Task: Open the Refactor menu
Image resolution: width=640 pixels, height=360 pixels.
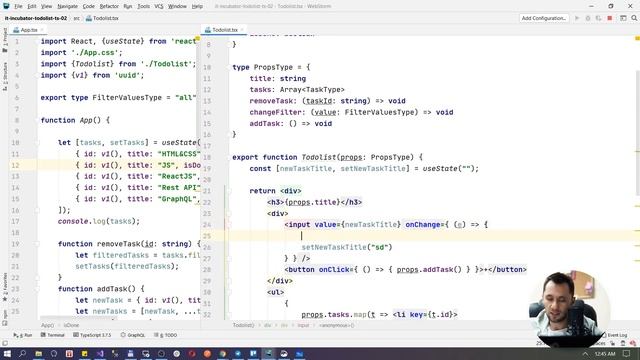Action: 109,6
